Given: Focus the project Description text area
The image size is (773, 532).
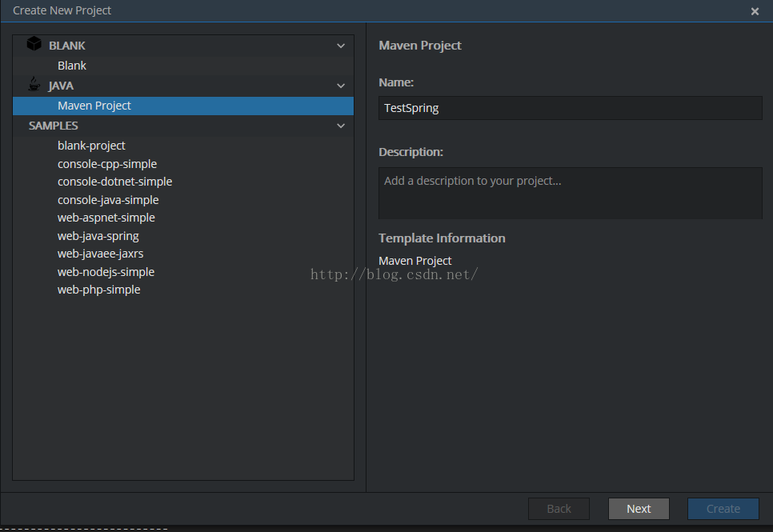Looking at the screenshot, I should (x=571, y=194).
